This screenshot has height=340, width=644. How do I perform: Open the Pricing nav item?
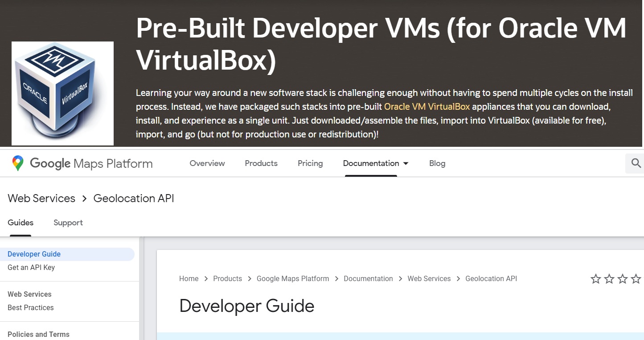point(310,163)
